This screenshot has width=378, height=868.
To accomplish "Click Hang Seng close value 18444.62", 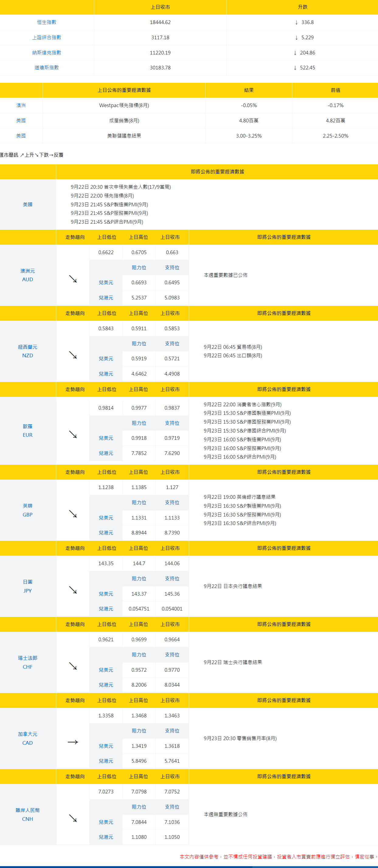I will (160, 22).
